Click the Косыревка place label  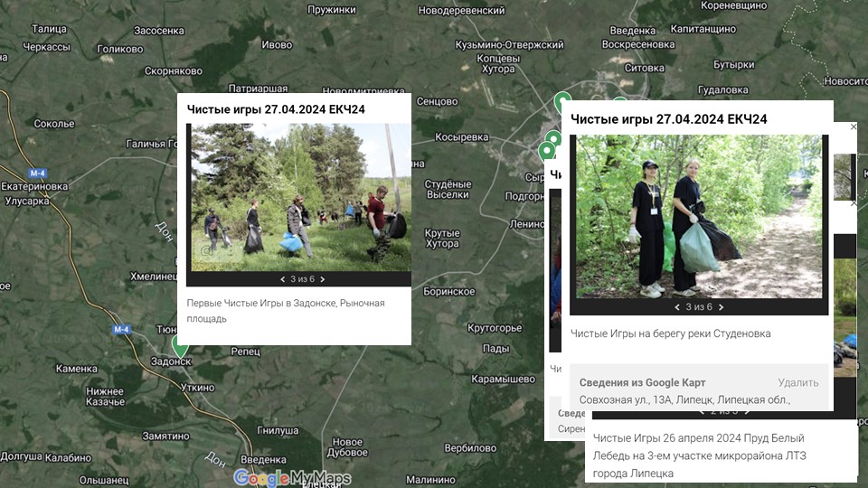tap(462, 136)
